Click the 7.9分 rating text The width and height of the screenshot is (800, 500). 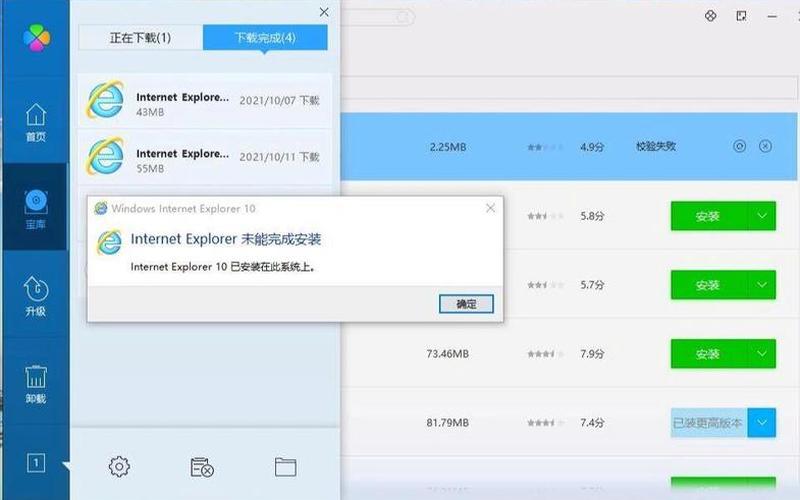592,354
